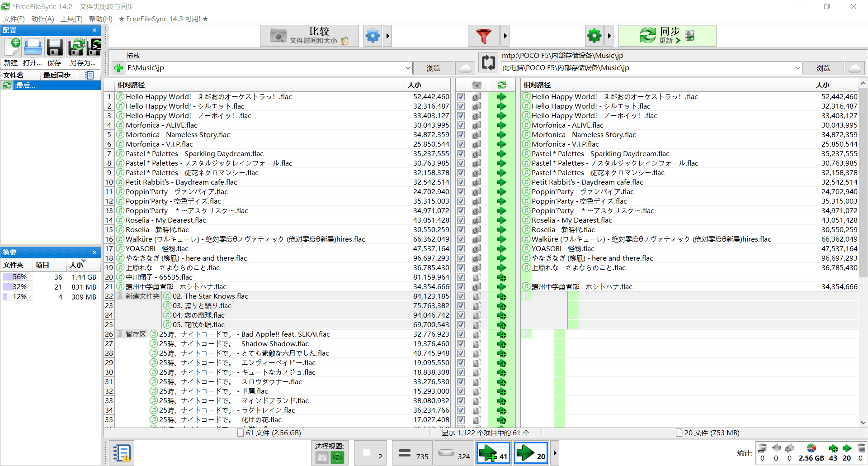Viewport: 868px width, 466px height.
Task: Close the 配置 panel
Action: click(94, 30)
